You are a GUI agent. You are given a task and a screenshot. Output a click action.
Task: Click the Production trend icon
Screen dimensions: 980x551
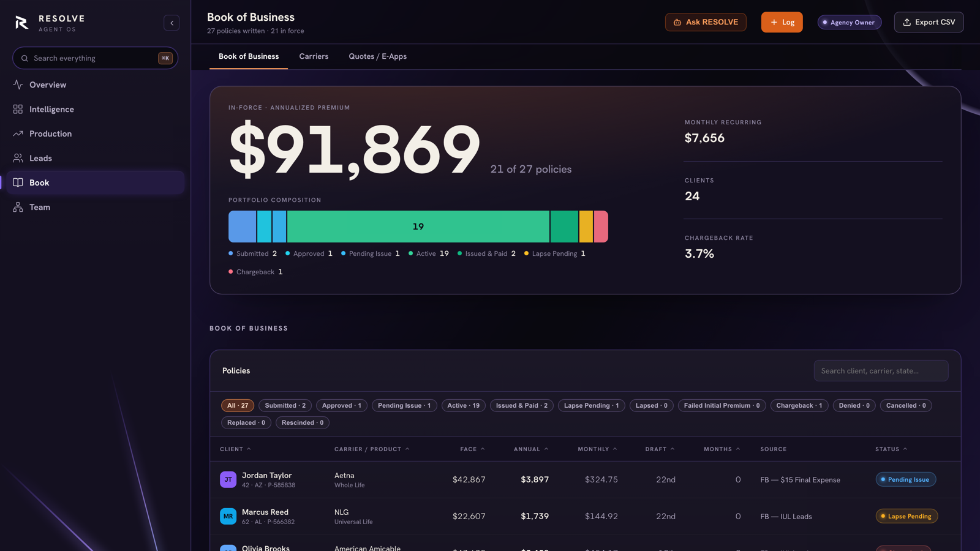coord(18,133)
